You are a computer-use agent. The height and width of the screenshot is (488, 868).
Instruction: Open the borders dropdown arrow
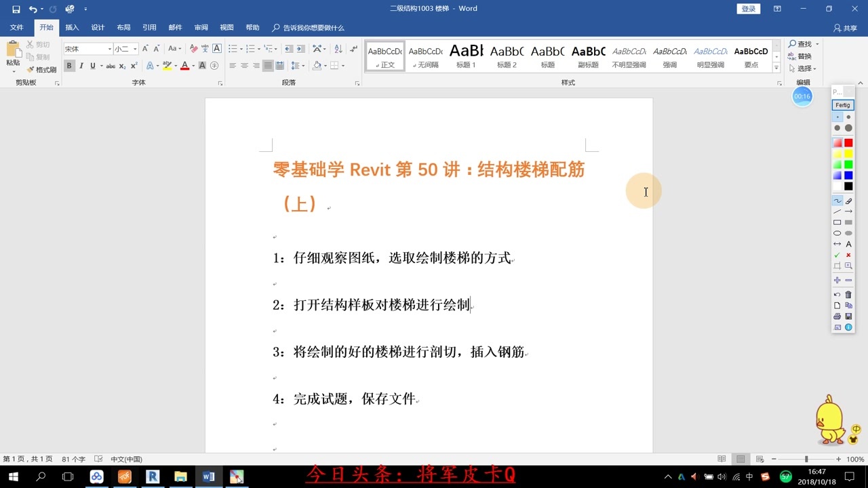point(343,66)
